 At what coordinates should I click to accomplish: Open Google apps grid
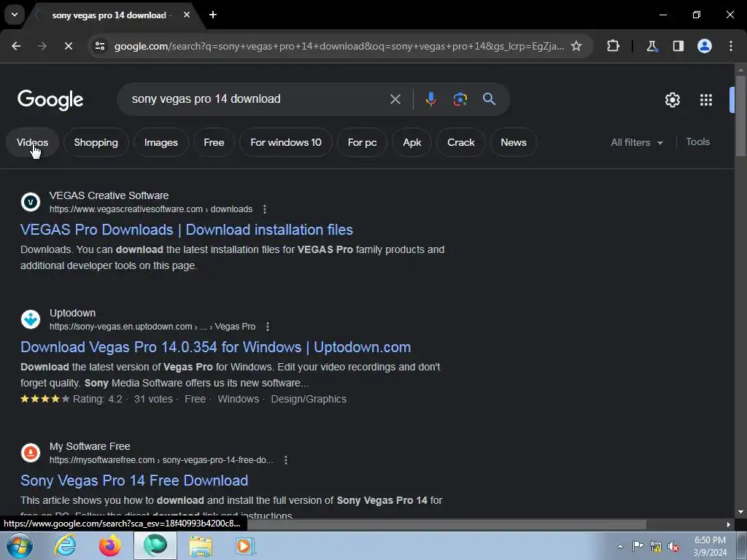point(706,99)
